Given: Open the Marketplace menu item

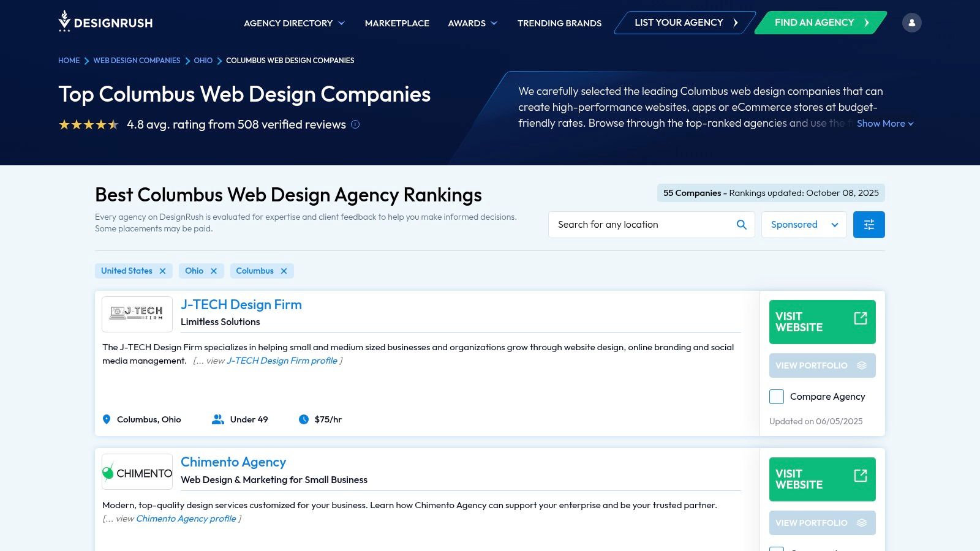Looking at the screenshot, I should (397, 23).
